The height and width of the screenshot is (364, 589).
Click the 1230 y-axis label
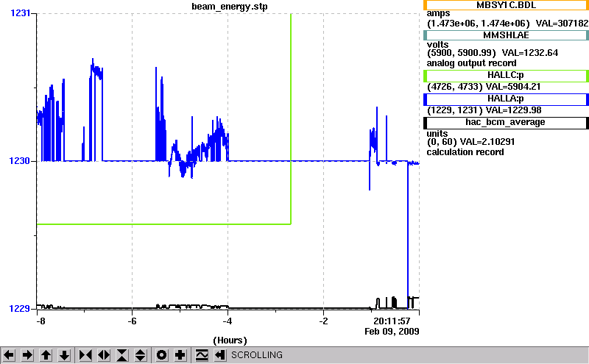(x=20, y=161)
